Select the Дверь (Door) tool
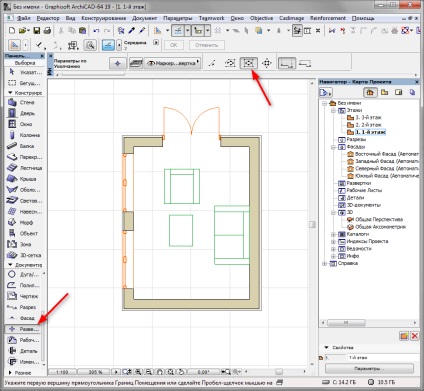Image resolution: width=424 pixels, height=391 pixels. tap(24, 113)
